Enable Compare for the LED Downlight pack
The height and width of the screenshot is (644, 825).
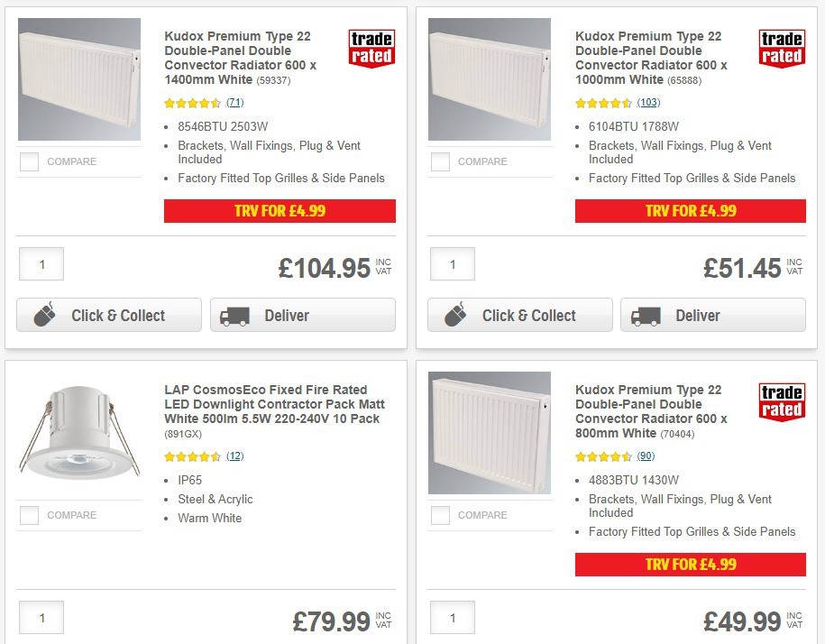click(29, 515)
